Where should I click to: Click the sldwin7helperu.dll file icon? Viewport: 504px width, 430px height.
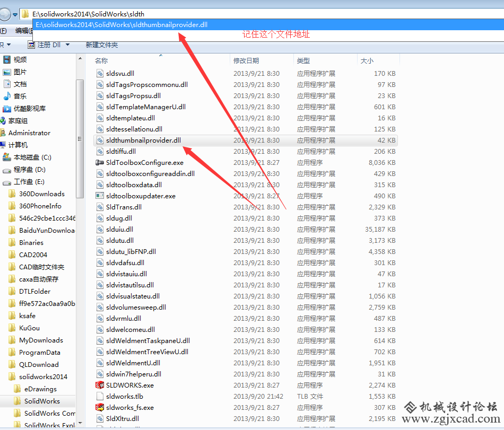click(x=100, y=374)
